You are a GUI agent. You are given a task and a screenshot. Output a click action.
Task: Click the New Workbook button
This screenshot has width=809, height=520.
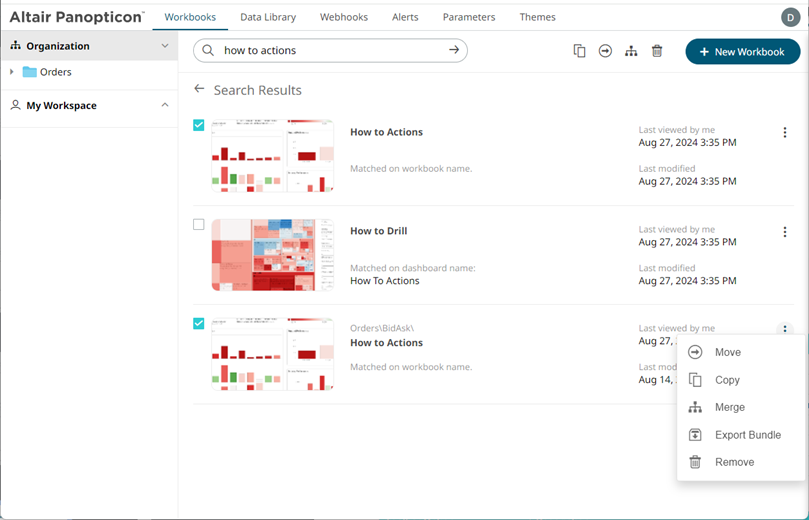point(742,51)
